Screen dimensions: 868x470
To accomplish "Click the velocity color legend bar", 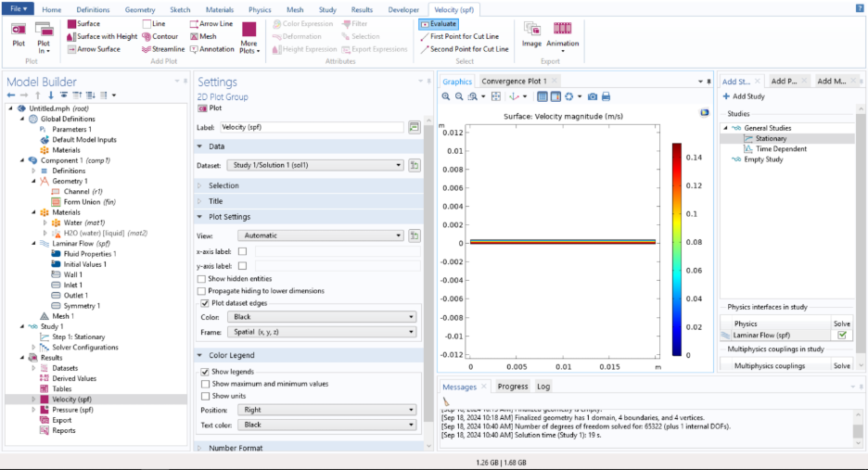I will [676, 249].
